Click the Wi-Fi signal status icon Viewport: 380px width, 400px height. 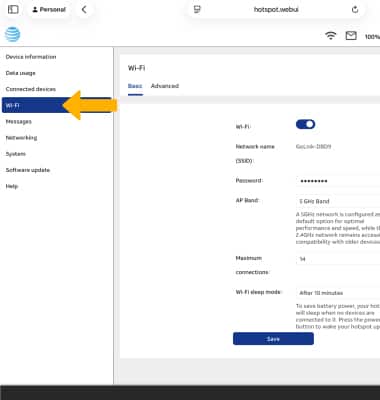point(330,35)
